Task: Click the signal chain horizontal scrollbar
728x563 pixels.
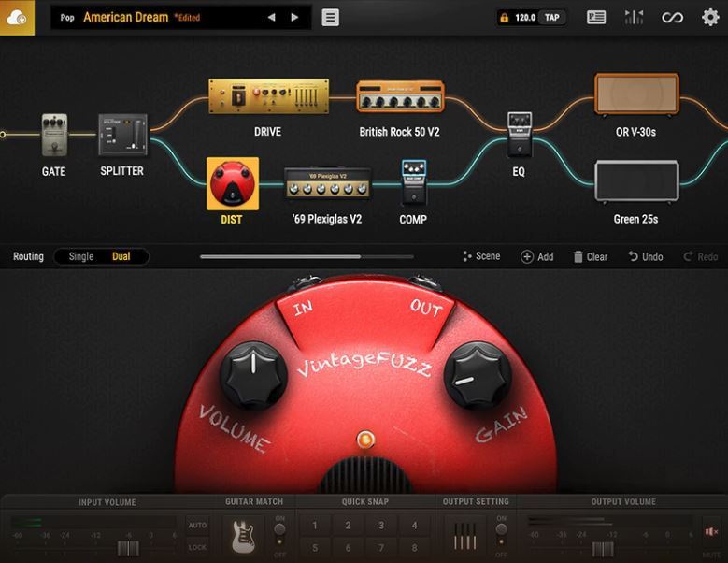Action: (x=280, y=256)
